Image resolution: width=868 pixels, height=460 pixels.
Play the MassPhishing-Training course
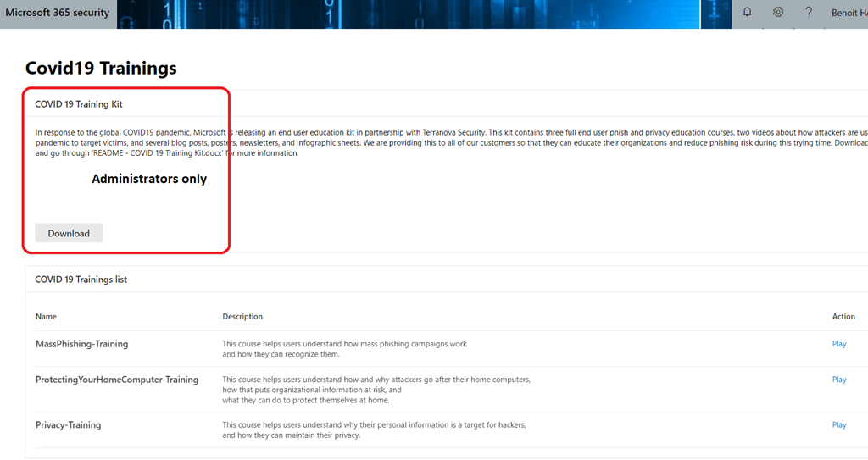pyautogui.click(x=839, y=344)
